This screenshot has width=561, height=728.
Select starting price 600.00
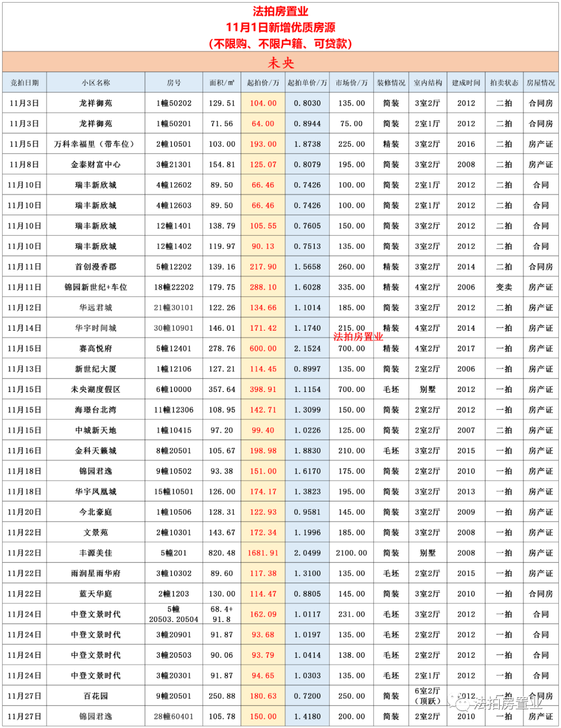(x=263, y=348)
